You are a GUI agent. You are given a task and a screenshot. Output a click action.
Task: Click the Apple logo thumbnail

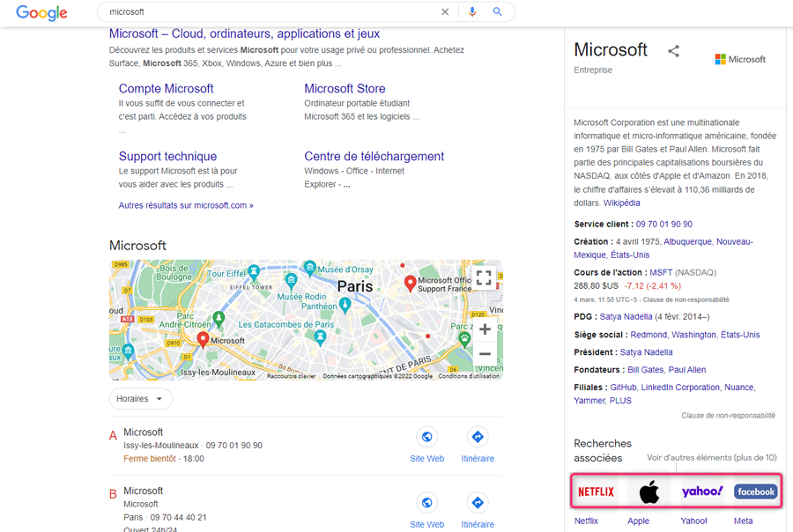click(649, 491)
